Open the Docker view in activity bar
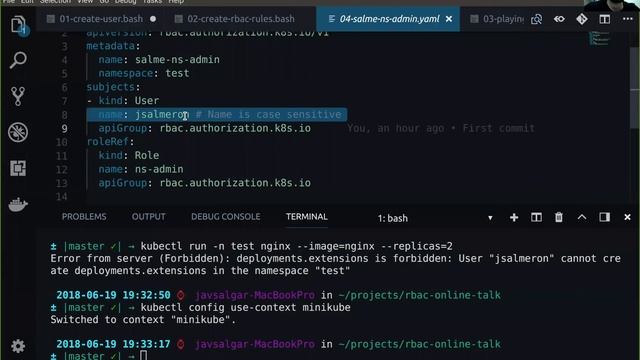 [18, 204]
